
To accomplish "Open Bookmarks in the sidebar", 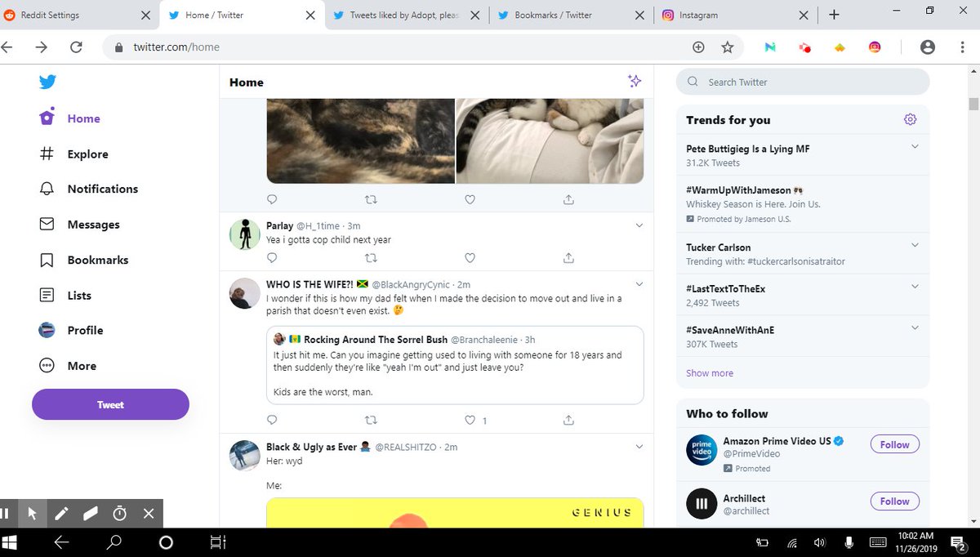I will point(84,260).
